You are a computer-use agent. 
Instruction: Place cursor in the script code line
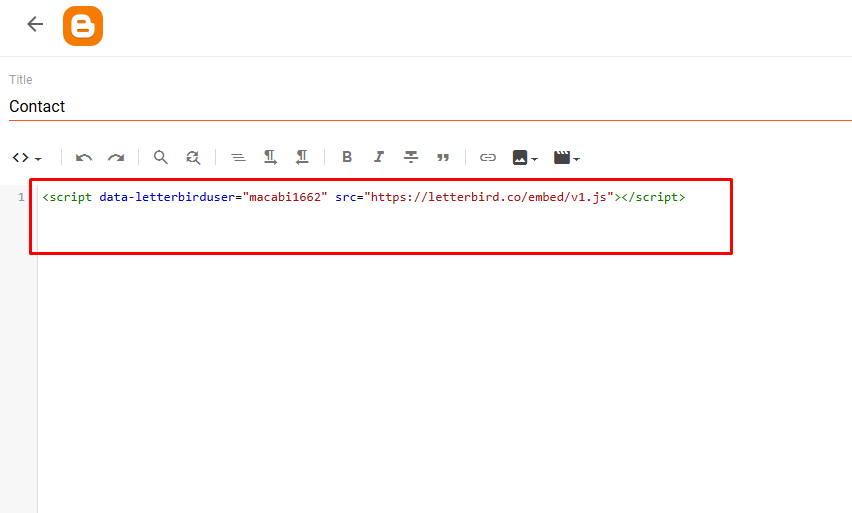coord(364,197)
